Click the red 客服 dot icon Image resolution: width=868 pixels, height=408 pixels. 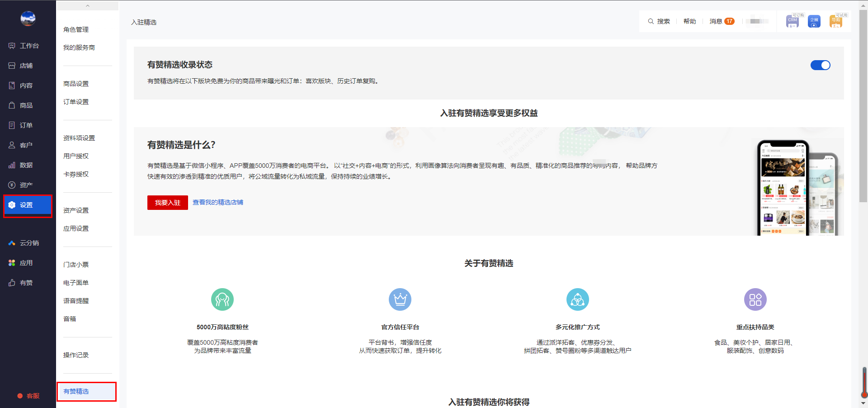coord(20,396)
